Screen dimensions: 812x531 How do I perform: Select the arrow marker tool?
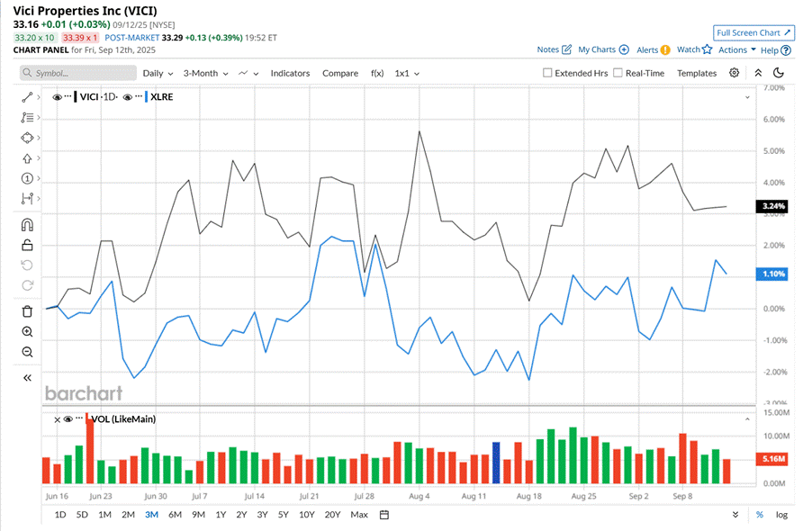[x=27, y=158]
